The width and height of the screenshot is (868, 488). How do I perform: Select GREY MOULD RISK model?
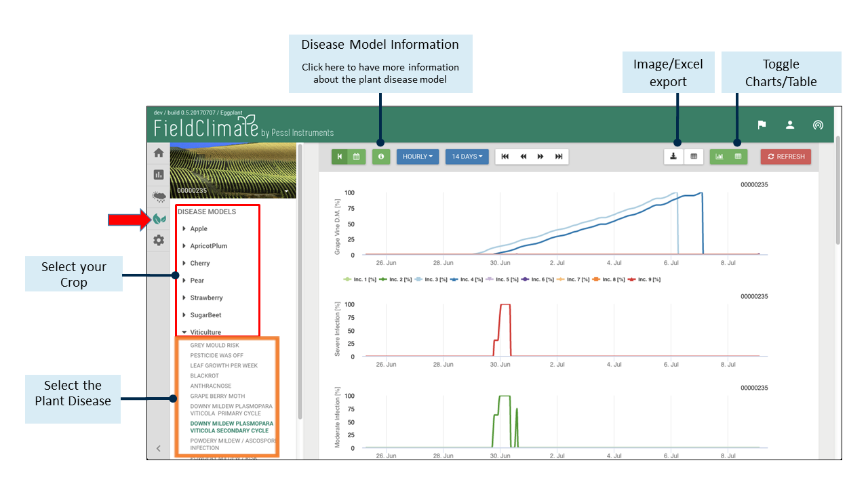click(x=214, y=345)
